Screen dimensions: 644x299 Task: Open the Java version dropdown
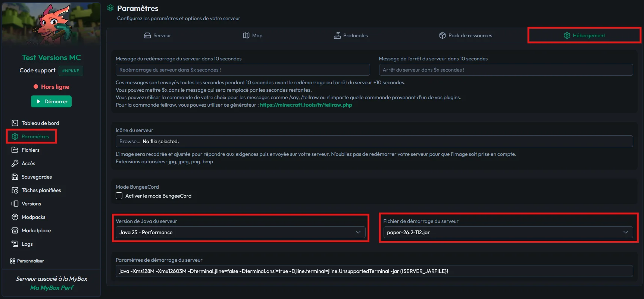click(240, 232)
